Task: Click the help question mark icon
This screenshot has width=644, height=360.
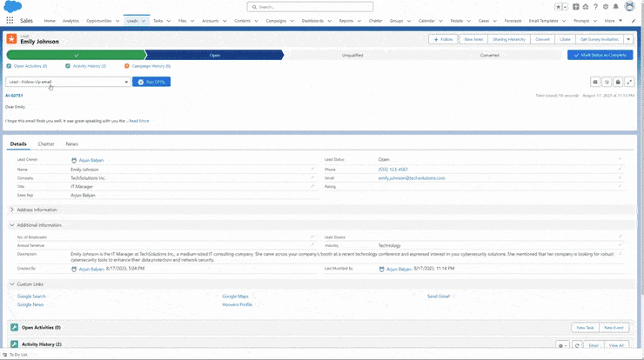Action: tap(595, 7)
